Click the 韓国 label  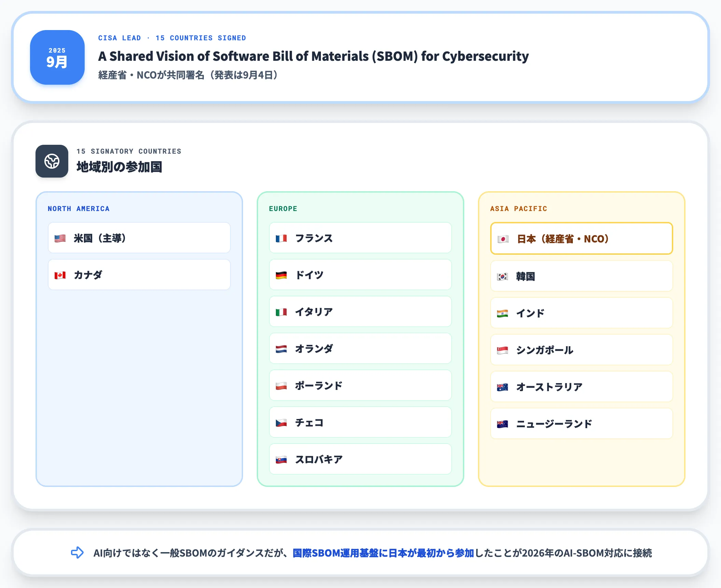(x=526, y=277)
